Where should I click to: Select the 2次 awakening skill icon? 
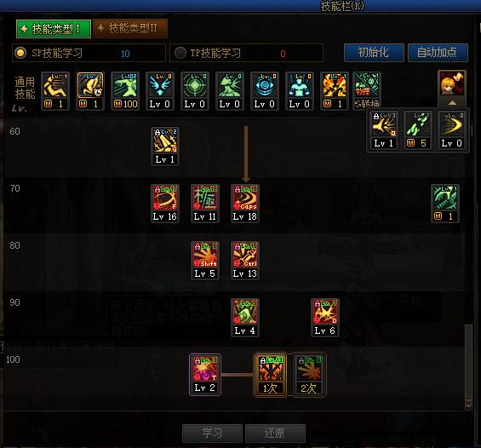tap(309, 375)
